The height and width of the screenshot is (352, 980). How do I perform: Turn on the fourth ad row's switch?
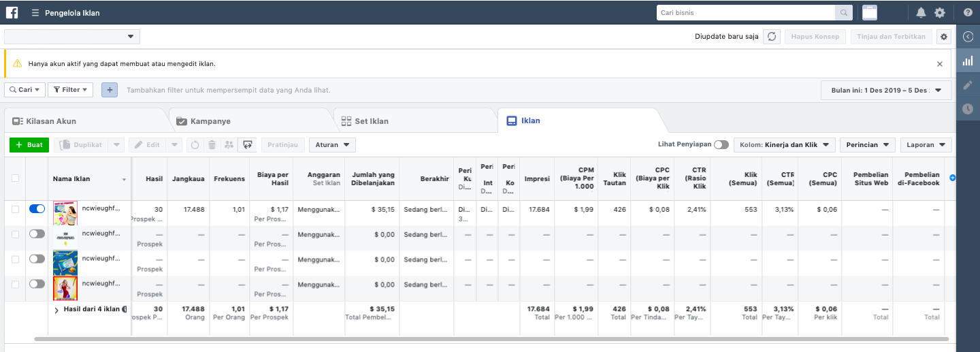point(37,283)
